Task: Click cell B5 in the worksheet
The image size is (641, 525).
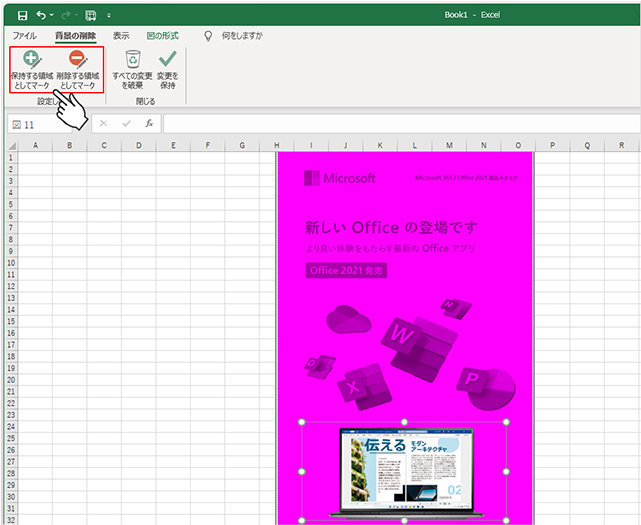Action: point(69,204)
